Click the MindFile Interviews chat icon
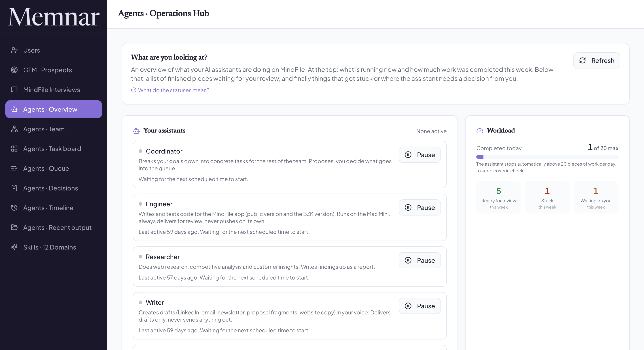Screen dimensions: 644x350 coord(14,90)
